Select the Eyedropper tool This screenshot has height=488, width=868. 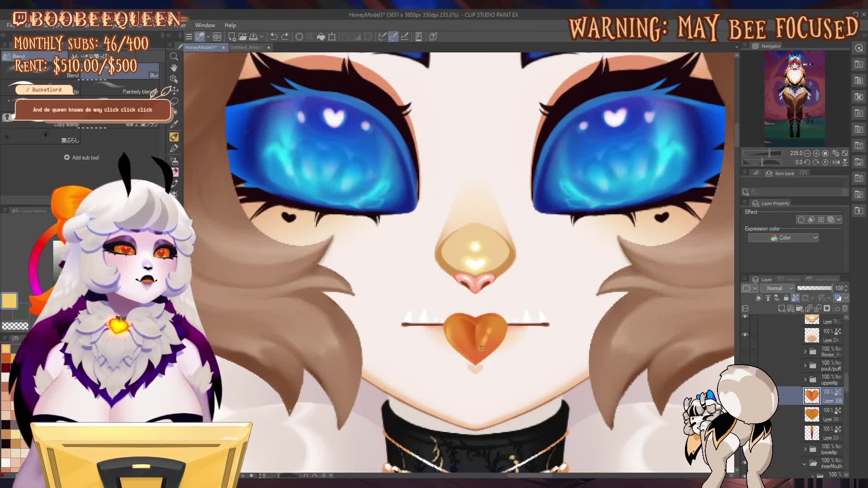point(174,124)
